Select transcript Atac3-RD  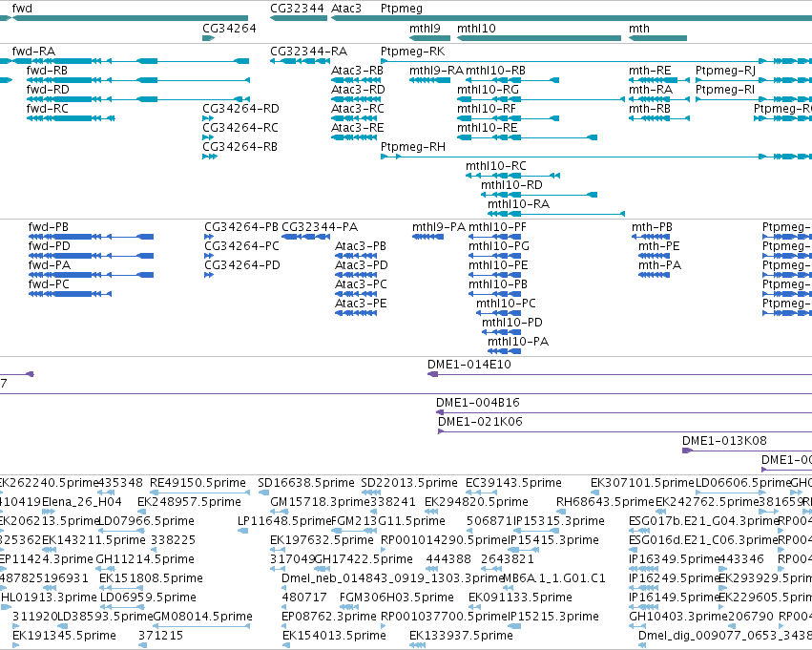tap(356, 99)
